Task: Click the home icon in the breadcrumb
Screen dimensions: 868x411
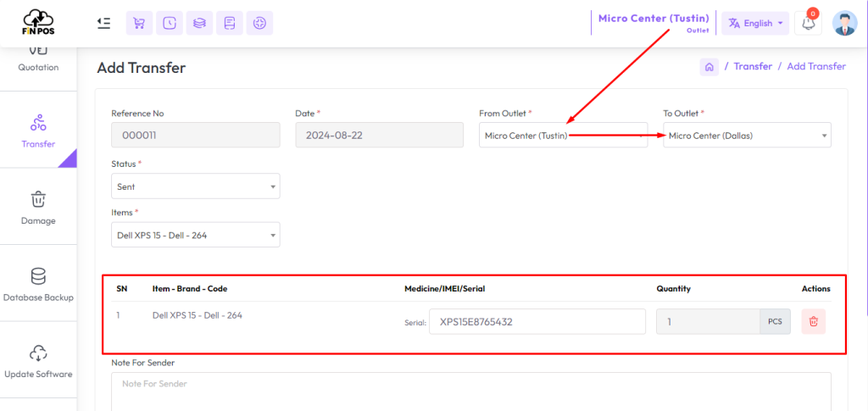Action: [709, 67]
